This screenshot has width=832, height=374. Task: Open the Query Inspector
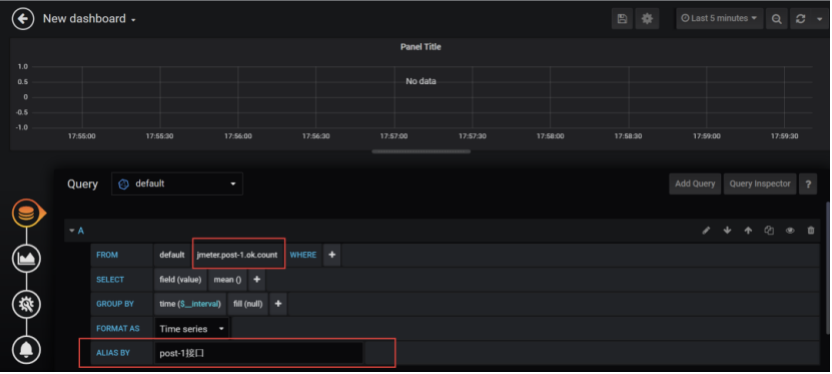760,184
